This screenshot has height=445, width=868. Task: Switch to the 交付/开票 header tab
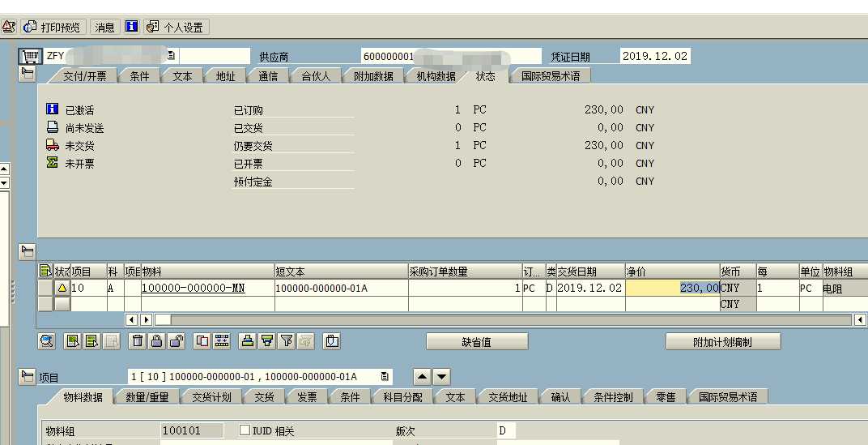84,76
